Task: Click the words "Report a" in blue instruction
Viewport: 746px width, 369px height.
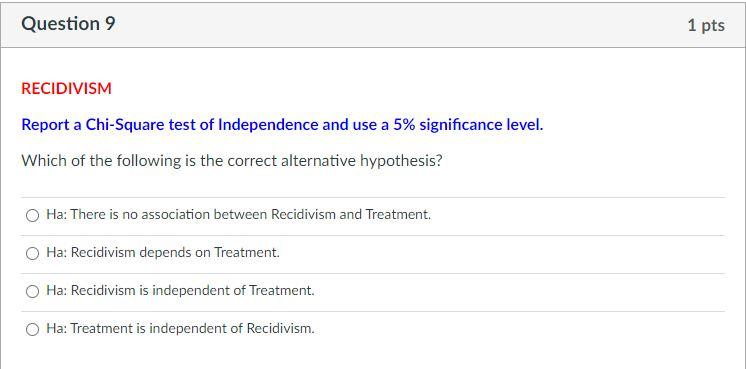Action: pyautogui.click(x=52, y=125)
